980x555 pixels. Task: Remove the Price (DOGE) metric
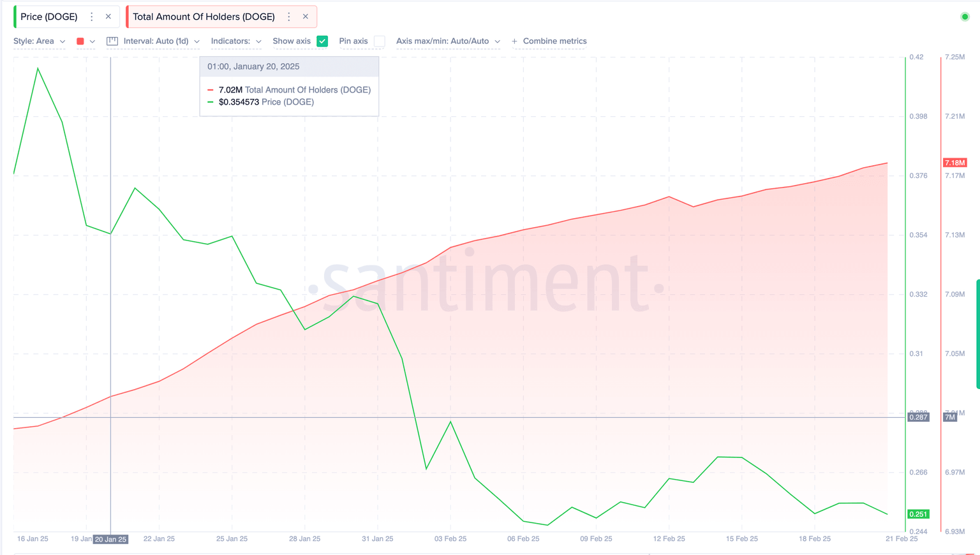(x=108, y=17)
